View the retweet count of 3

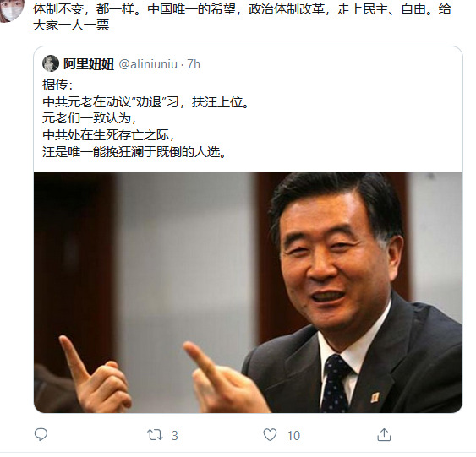pos(175,436)
